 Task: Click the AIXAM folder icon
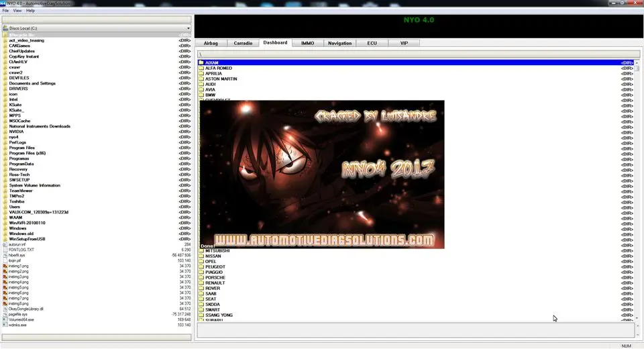pos(201,63)
